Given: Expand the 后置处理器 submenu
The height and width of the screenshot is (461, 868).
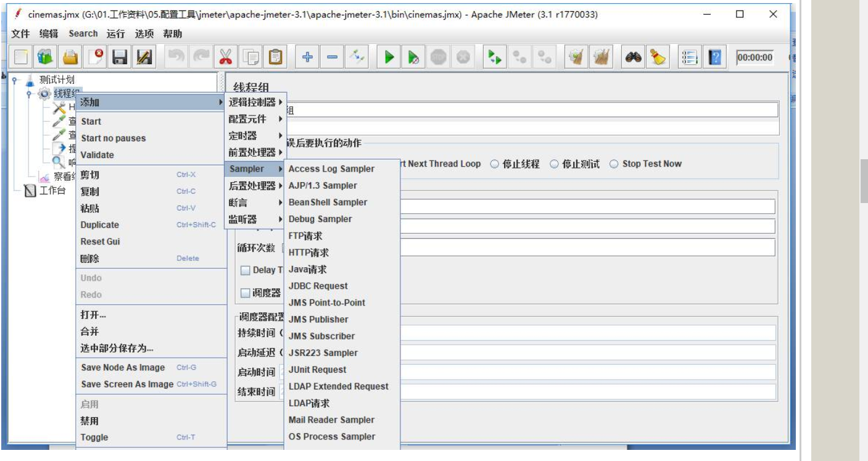Looking at the screenshot, I should pyautogui.click(x=255, y=186).
